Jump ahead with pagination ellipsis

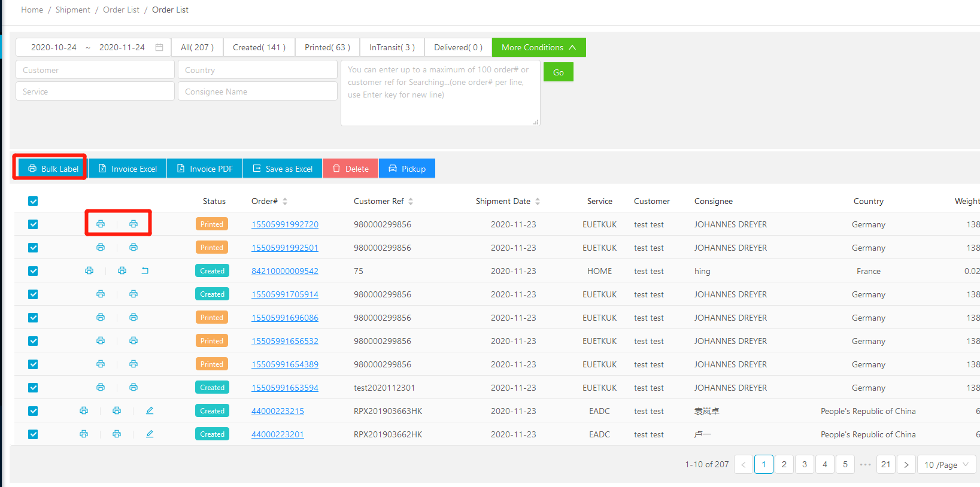coord(866,464)
